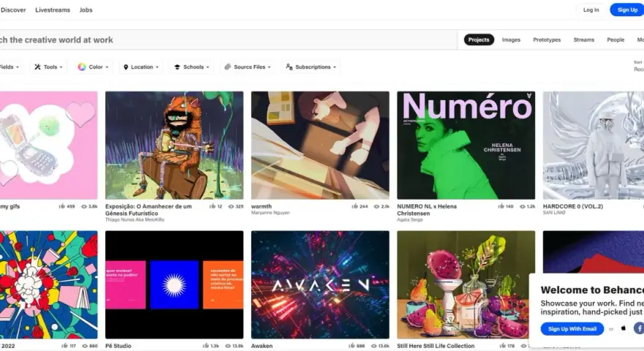Expand the Subscriptions filter dropdown
Viewport: 644px width, 351px height.
311,67
